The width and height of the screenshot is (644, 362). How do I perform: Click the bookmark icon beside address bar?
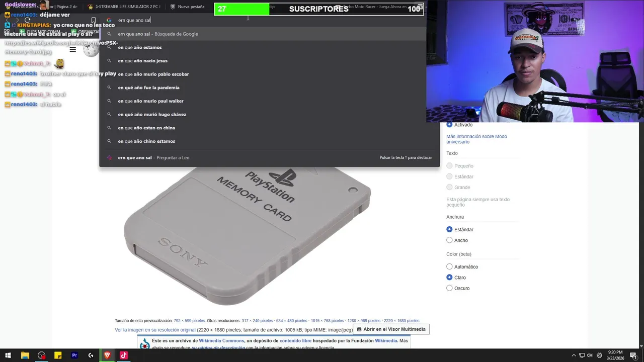pyautogui.click(x=93, y=20)
